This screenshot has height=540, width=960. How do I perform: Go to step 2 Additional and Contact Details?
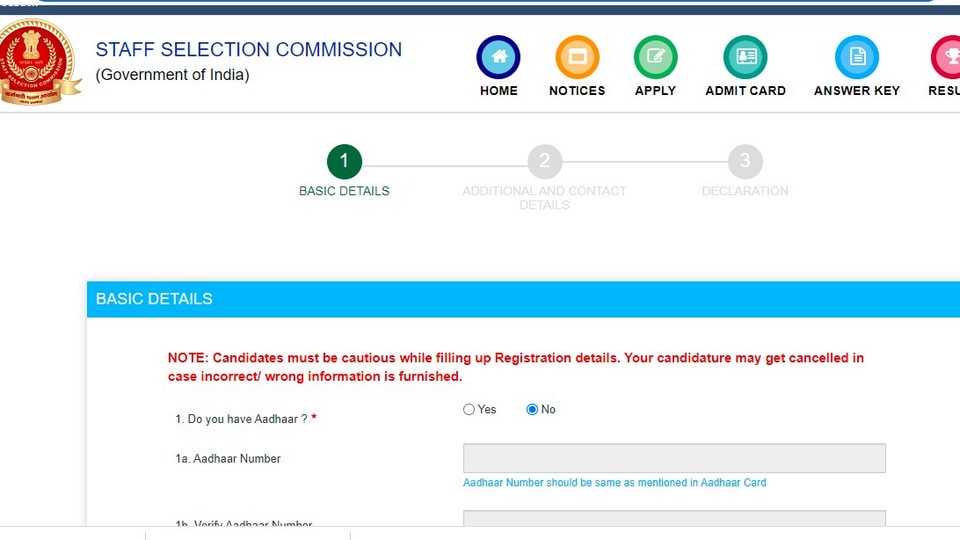point(544,162)
